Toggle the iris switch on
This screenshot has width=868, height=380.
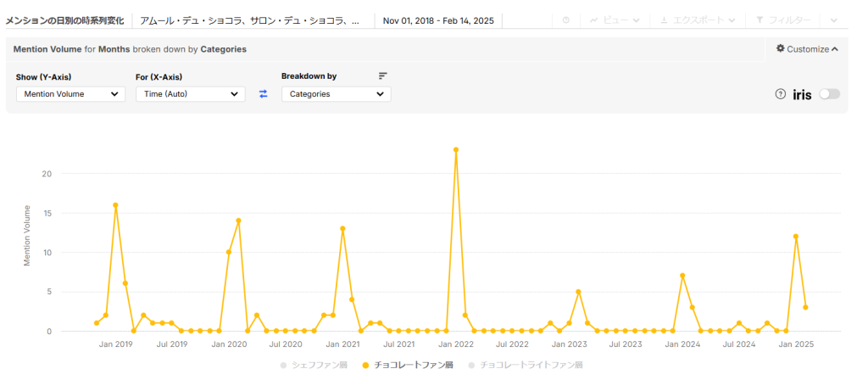pyautogui.click(x=830, y=94)
